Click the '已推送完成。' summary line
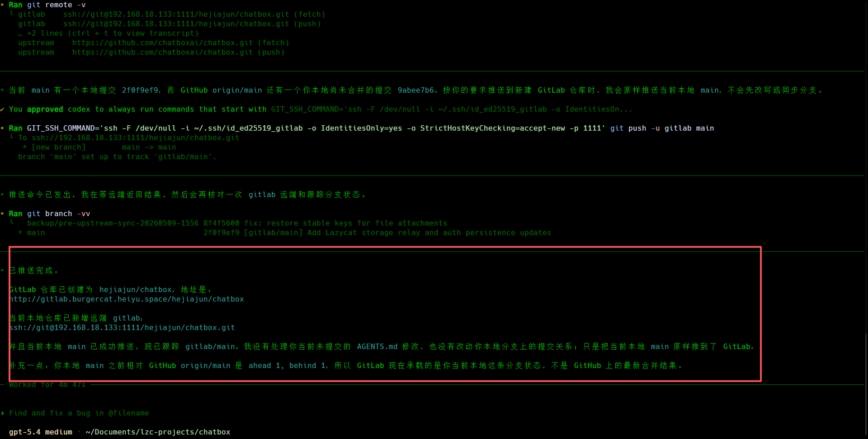The image size is (868, 439). pos(34,270)
